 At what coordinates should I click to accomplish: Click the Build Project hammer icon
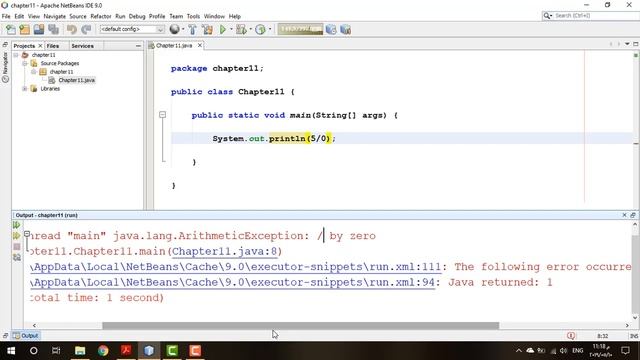point(192,29)
